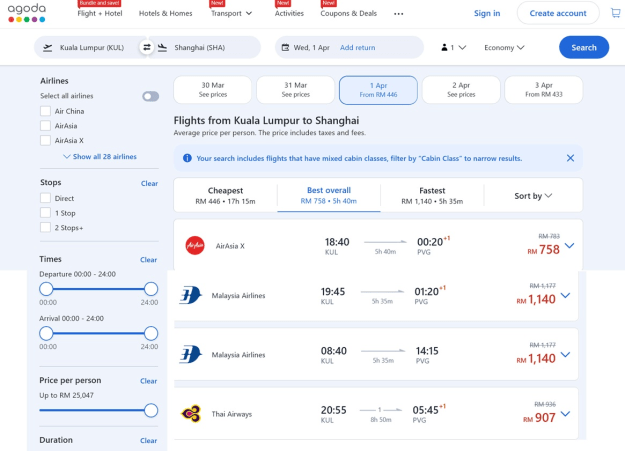
Task: Check the Direct stops filter
Action: (x=45, y=198)
